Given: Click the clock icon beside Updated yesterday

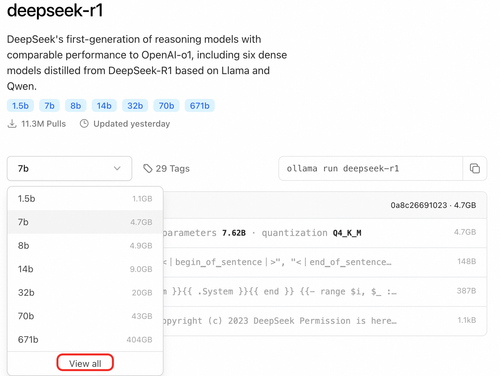Looking at the screenshot, I should pyautogui.click(x=84, y=124).
